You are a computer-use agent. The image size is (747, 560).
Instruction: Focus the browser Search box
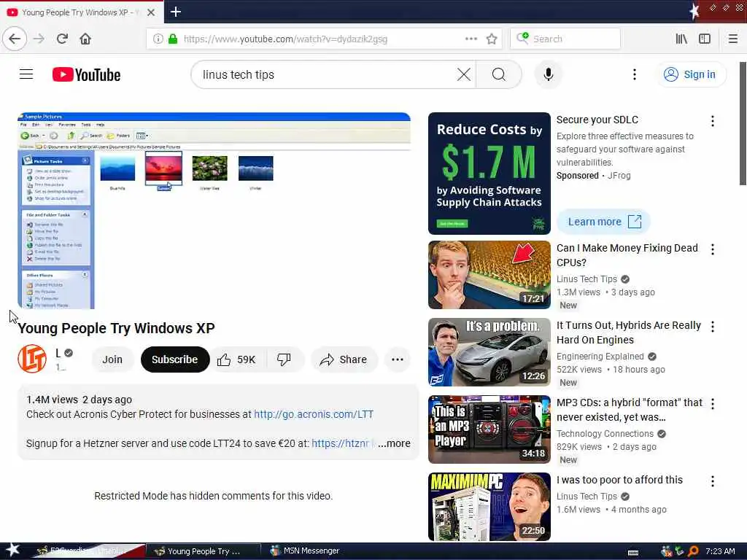(x=565, y=39)
